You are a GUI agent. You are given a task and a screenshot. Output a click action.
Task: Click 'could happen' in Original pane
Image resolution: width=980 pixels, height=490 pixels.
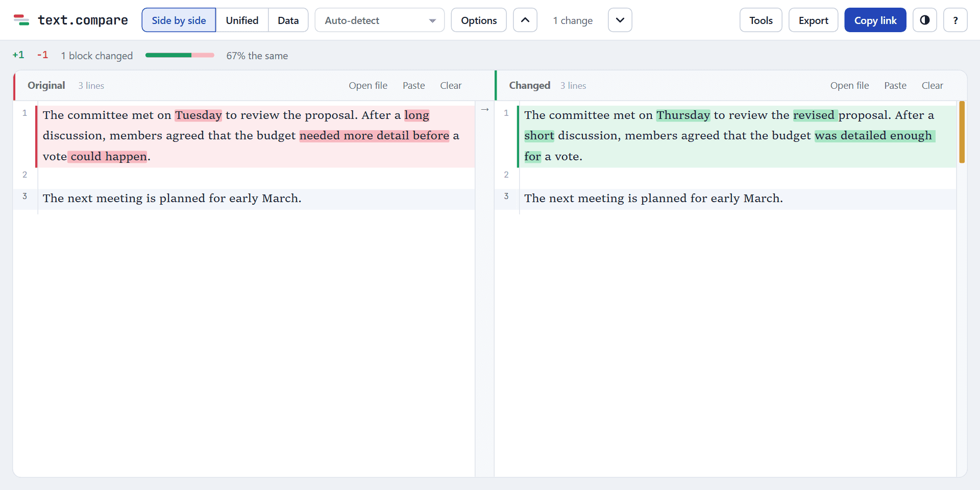(109, 157)
